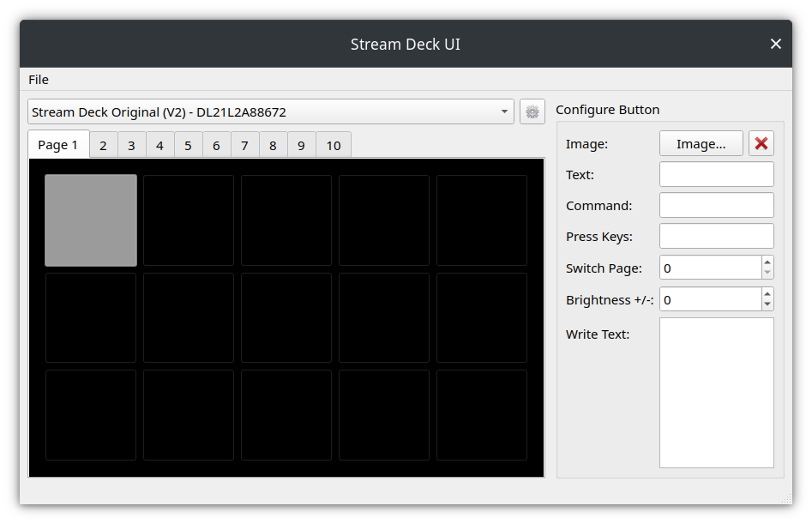The width and height of the screenshot is (812, 524).
Task: Switch to the Page 1 tab
Action: (x=58, y=145)
